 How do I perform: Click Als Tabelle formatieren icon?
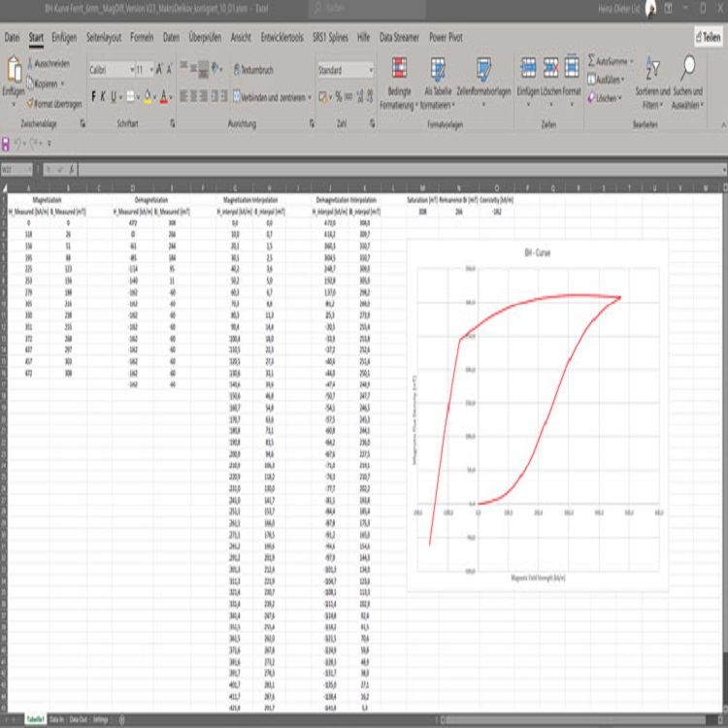click(x=438, y=71)
